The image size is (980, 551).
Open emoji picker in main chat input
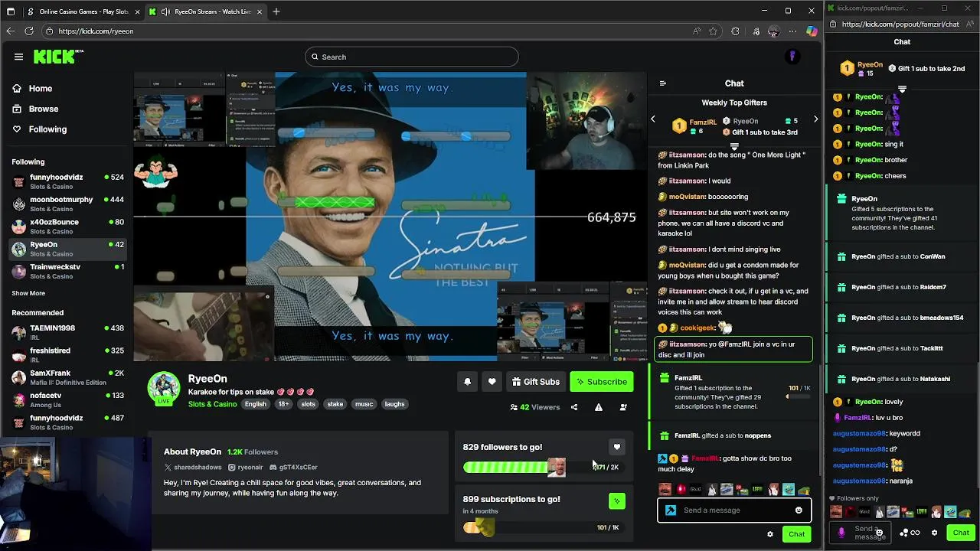[799, 510]
